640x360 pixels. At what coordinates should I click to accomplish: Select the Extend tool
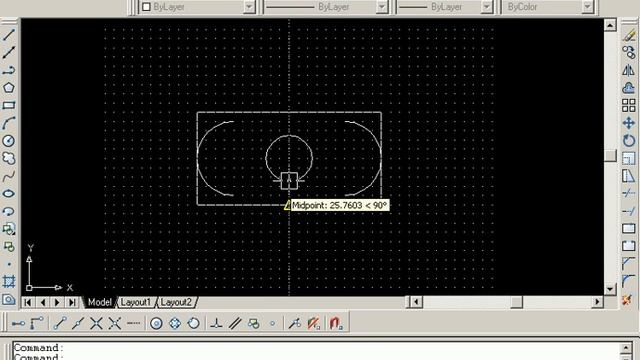629,211
